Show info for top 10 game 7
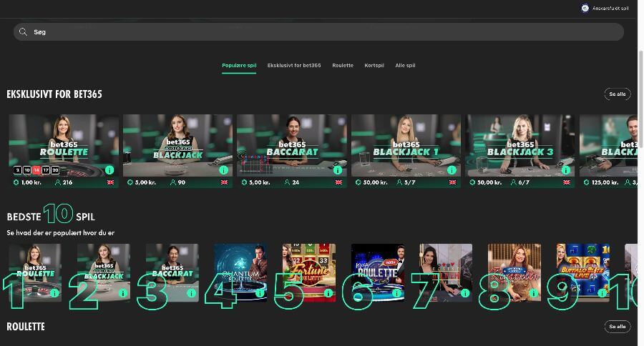 465,293
